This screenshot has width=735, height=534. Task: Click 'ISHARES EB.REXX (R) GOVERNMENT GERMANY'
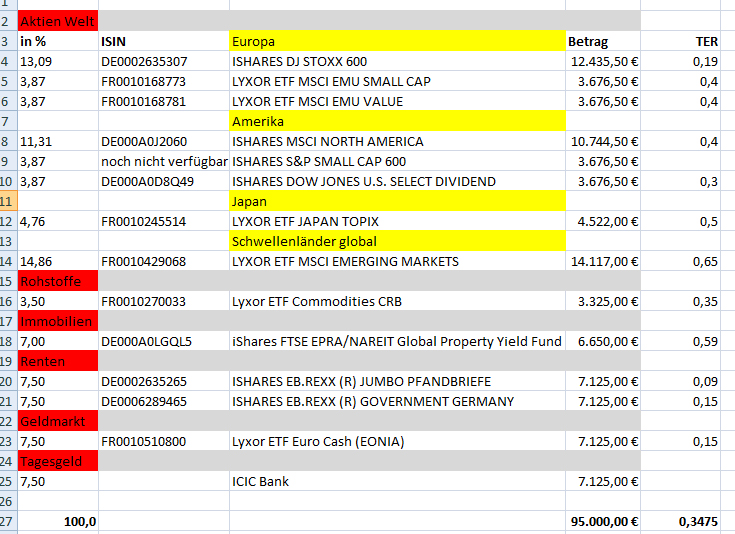click(398, 401)
